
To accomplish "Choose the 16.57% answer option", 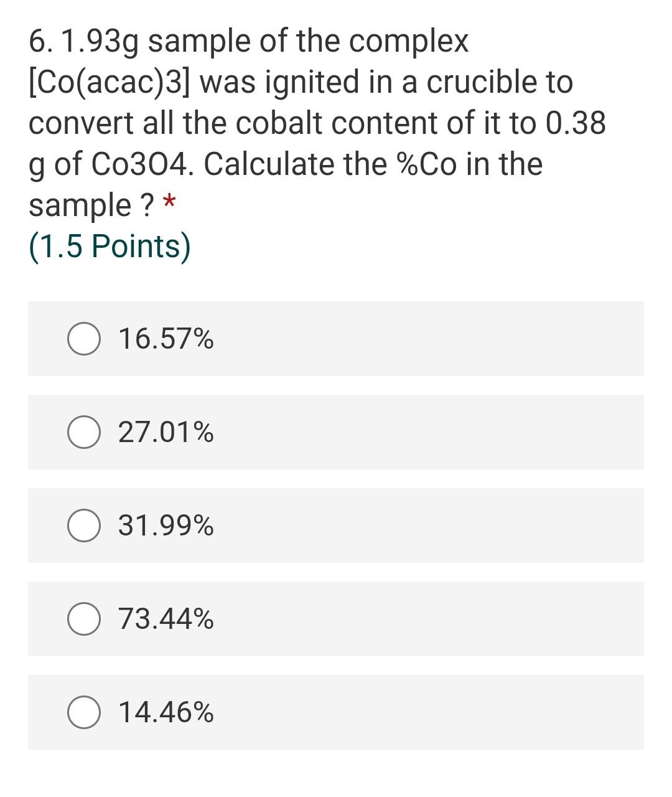I will click(165, 338).
